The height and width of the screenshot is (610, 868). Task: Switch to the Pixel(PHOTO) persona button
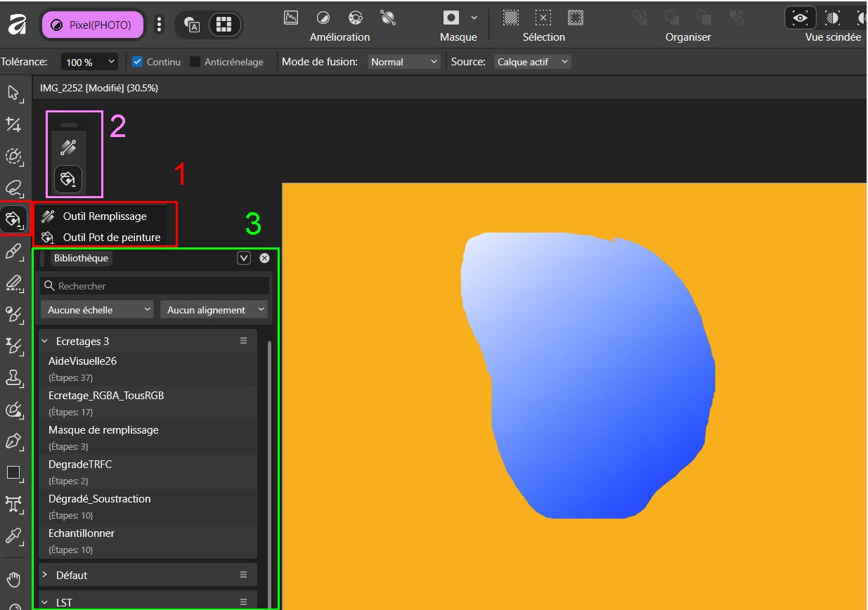click(x=93, y=25)
